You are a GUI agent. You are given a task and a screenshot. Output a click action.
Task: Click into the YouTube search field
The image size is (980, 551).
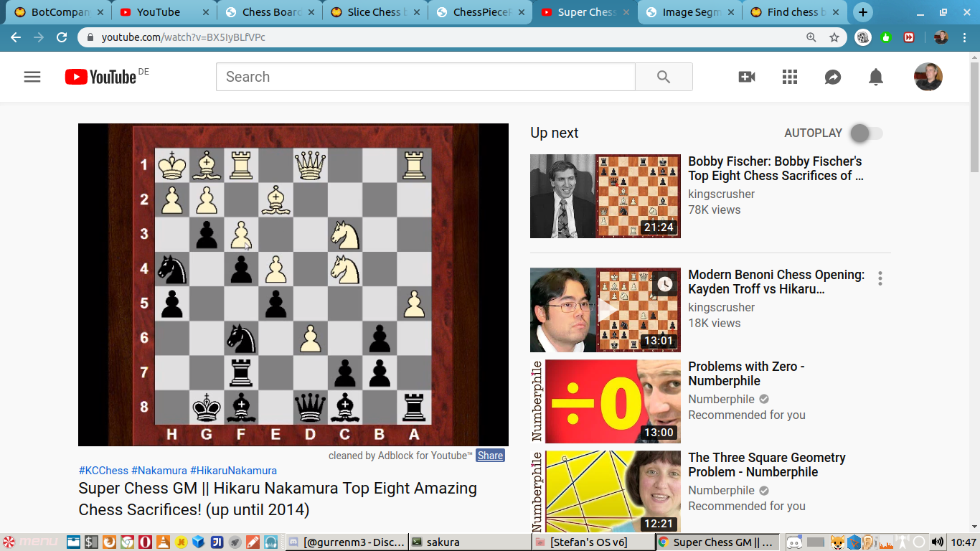click(x=425, y=77)
